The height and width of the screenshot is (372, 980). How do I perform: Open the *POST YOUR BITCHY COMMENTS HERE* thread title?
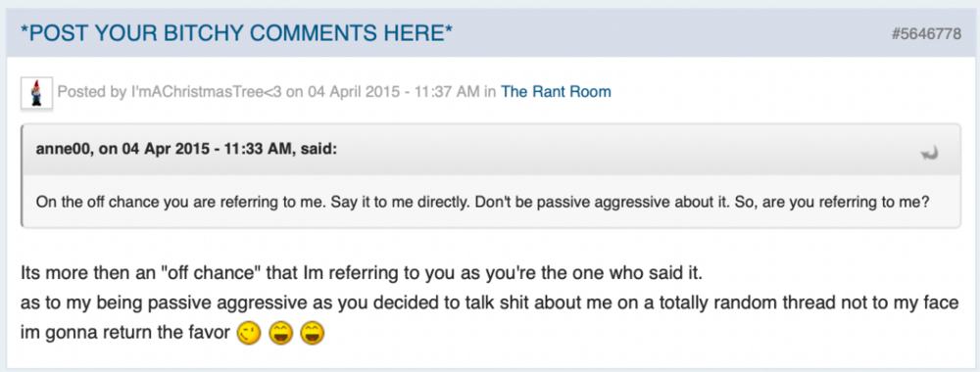[236, 32]
